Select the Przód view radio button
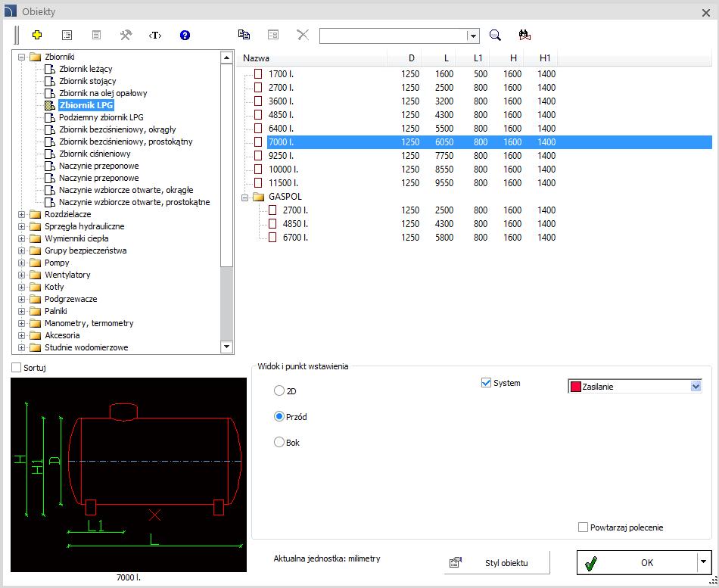Screen dimensions: 719x588 [279, 416]
